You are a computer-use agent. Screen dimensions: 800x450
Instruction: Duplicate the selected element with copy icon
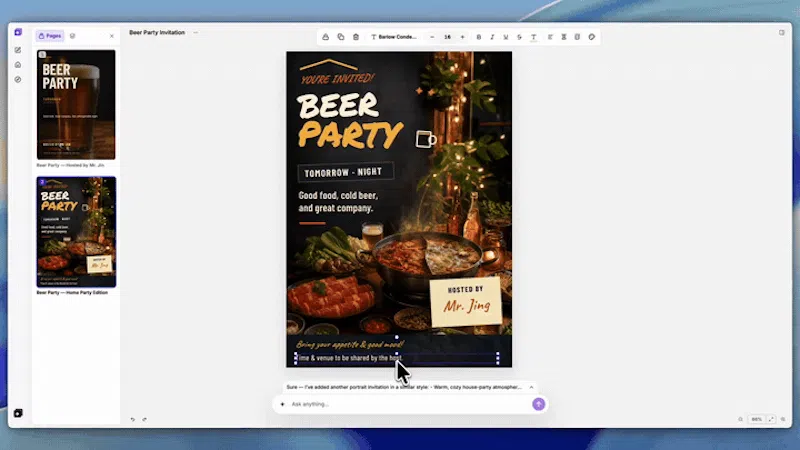[x=341, y=37]
